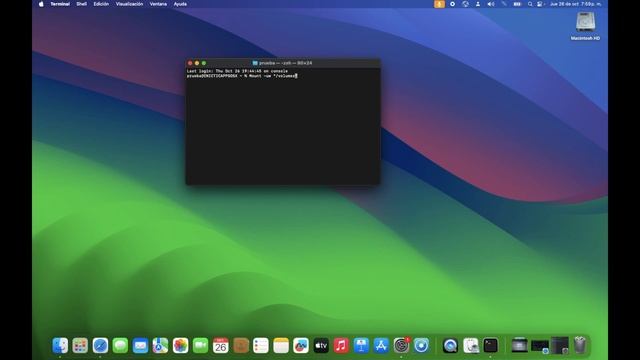The image size is (640, 360).
Task: Open the Visualización menu
Action: [x=129, y=4]
